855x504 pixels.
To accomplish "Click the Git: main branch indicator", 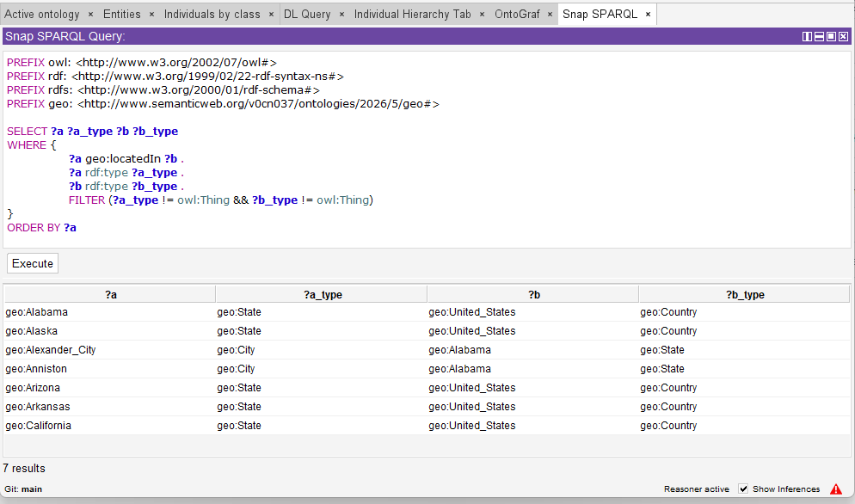I will pos(23,489).
